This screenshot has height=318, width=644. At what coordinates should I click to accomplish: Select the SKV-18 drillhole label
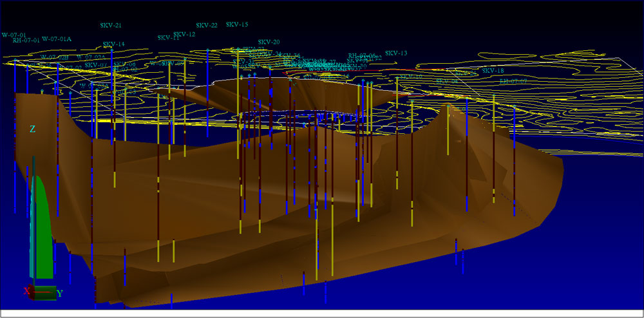click(493, 70)
